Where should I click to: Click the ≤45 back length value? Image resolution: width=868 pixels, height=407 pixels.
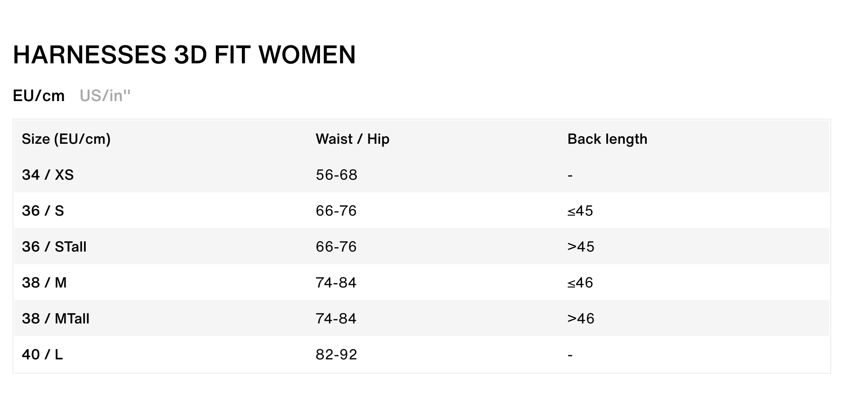580,211
